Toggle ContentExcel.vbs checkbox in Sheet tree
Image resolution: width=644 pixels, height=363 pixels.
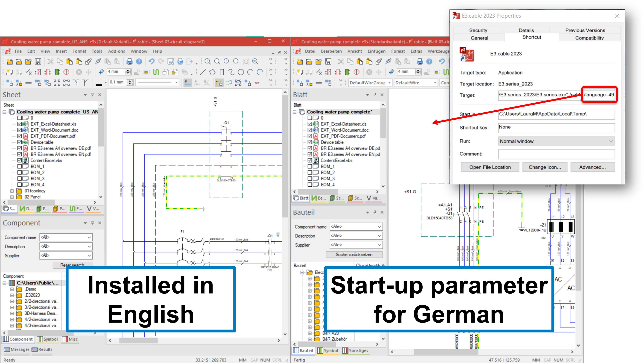point(20,160)
